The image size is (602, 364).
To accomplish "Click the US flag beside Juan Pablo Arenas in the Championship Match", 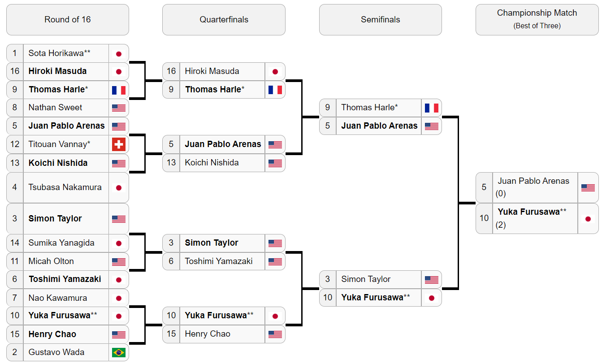I will 588,187.
